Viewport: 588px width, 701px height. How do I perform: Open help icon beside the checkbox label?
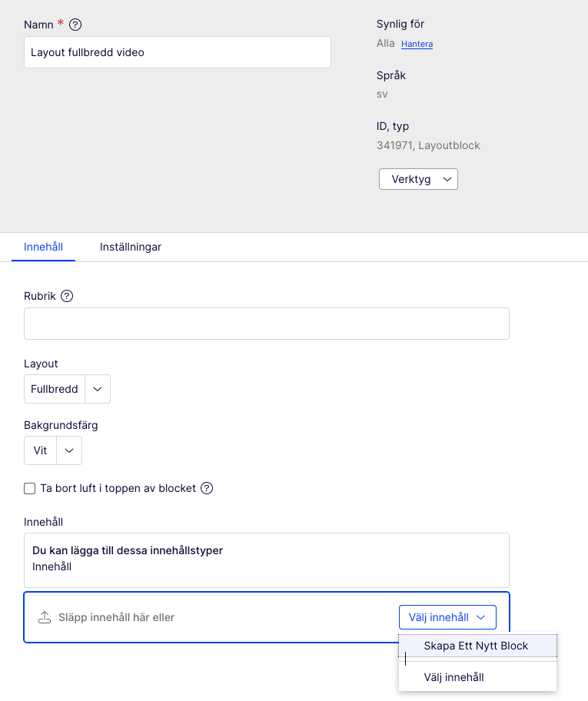coord(207,488)
